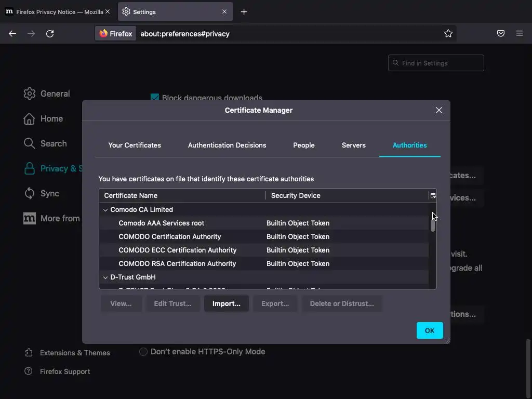
Task: Close the Certificate Manager dialog
Action: pos(438,110)
